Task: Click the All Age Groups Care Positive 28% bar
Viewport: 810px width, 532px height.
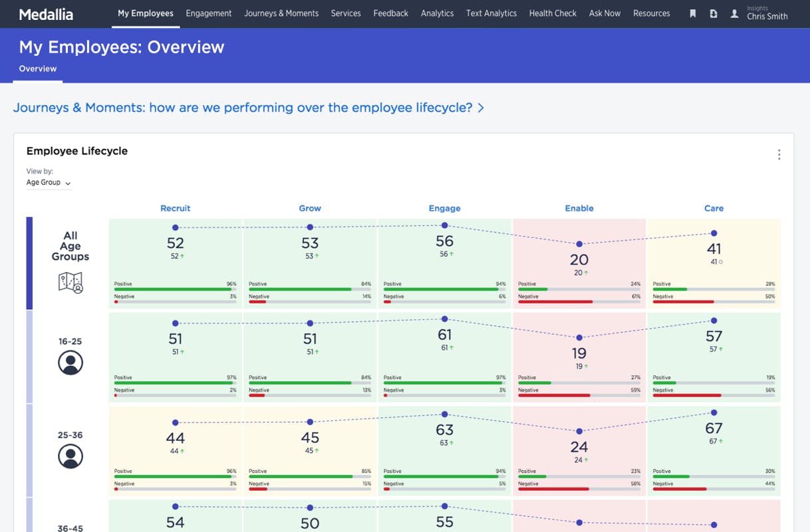Action: tap(714, 289)
